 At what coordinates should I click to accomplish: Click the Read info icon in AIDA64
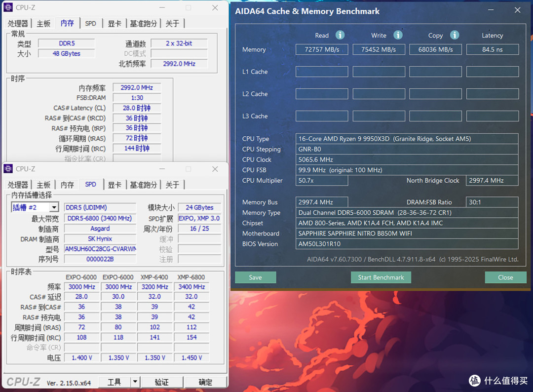point(340,35)
